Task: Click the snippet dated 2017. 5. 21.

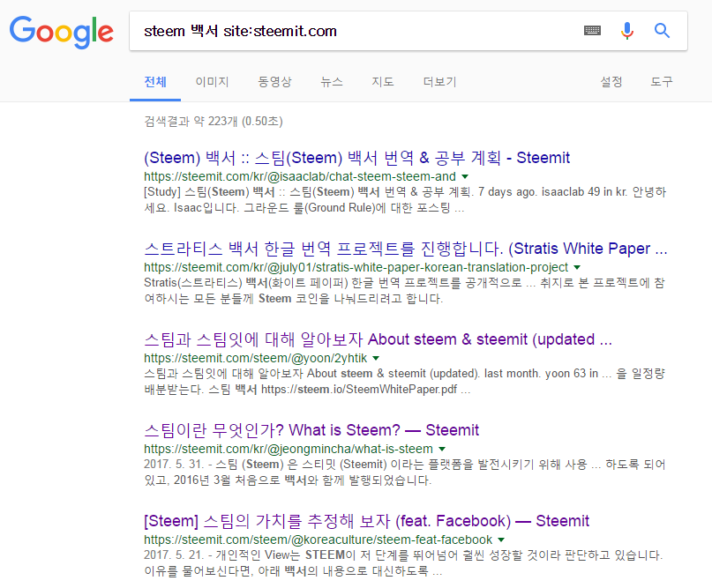Action: (404, 563)
